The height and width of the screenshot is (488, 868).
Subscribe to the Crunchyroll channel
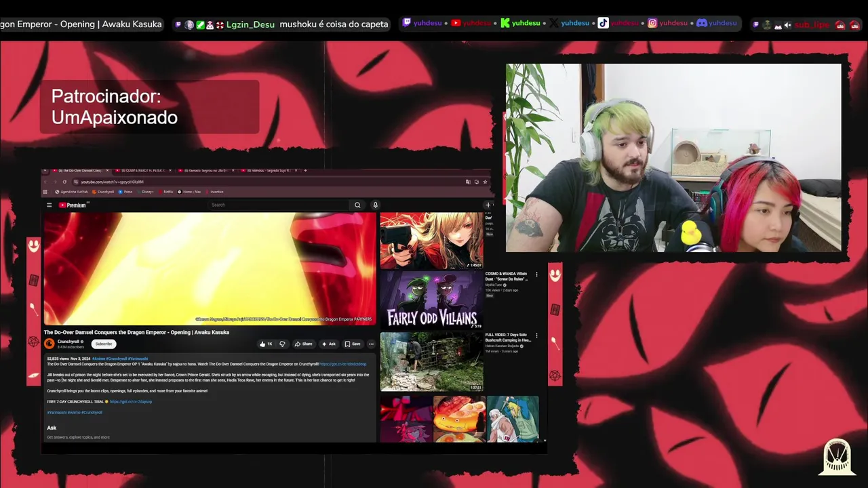pyautogui.click(x=104, y=344)
